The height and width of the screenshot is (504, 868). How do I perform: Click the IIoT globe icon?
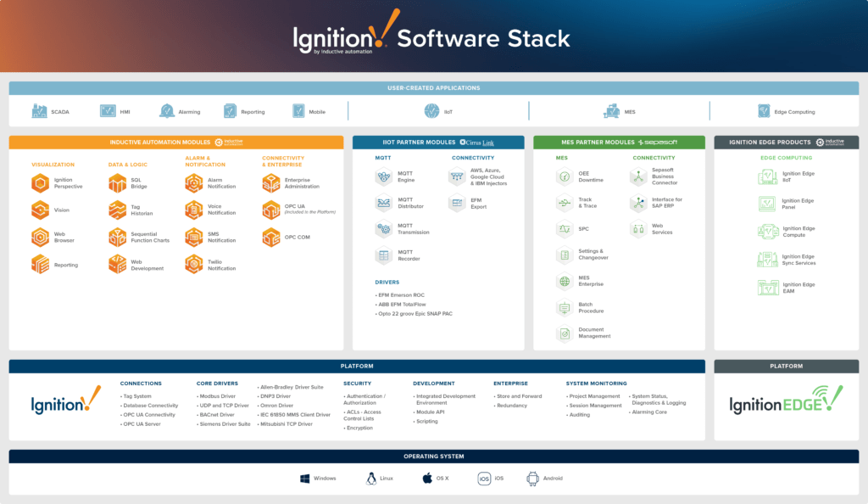tap(431, 111)
